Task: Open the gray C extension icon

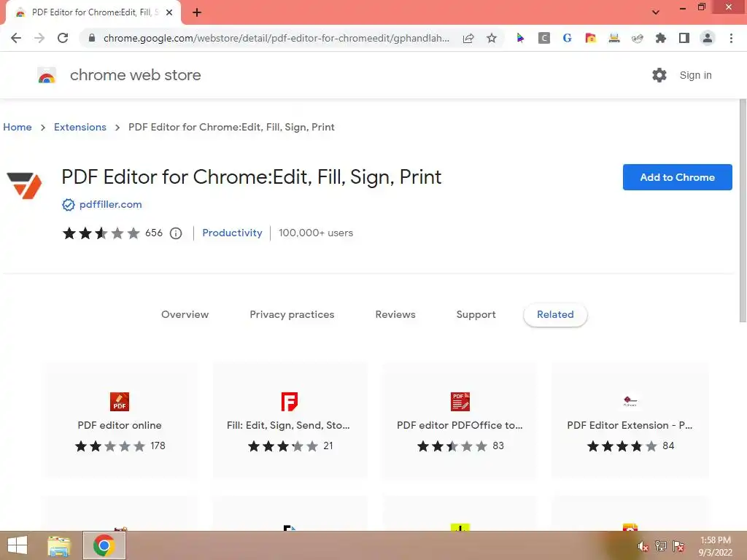Action: point(543,38)
